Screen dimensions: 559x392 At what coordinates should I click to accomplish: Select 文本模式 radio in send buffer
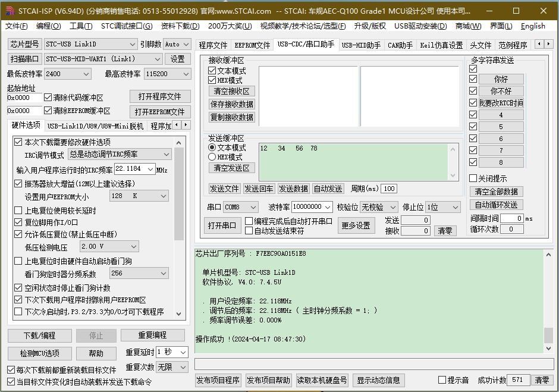point(212,147)
